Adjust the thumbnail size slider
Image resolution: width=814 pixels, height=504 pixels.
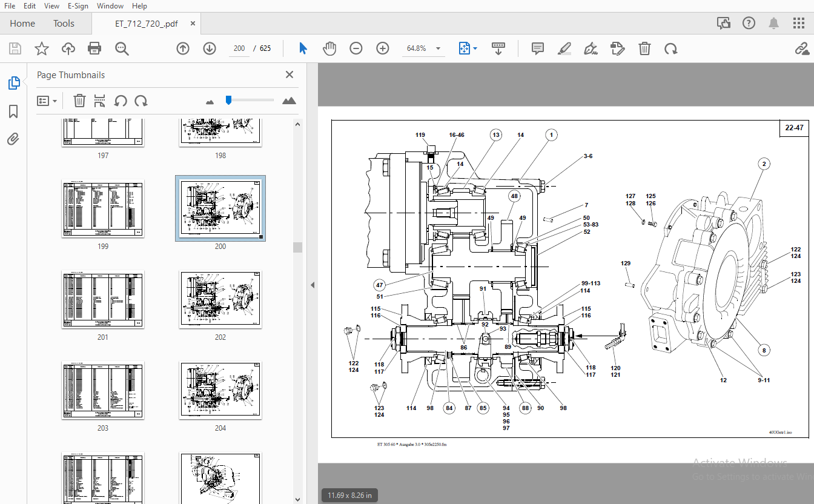[228, 100]
